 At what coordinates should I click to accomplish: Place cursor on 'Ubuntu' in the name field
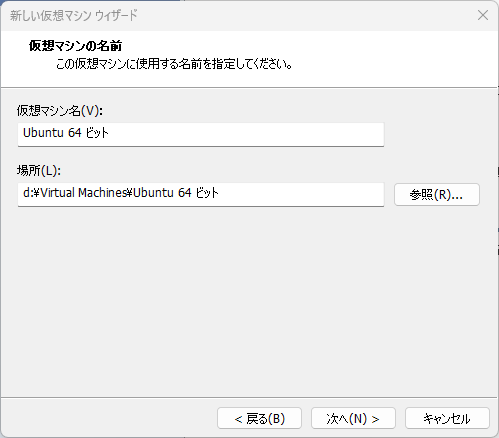tap(43, 133)
